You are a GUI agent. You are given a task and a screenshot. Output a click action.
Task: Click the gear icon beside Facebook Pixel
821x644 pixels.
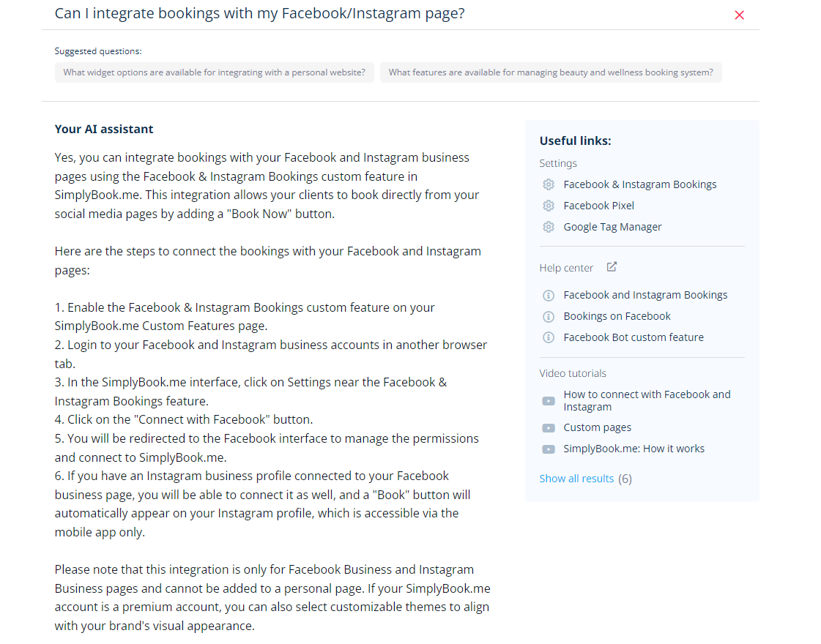[x=549, y=206]
